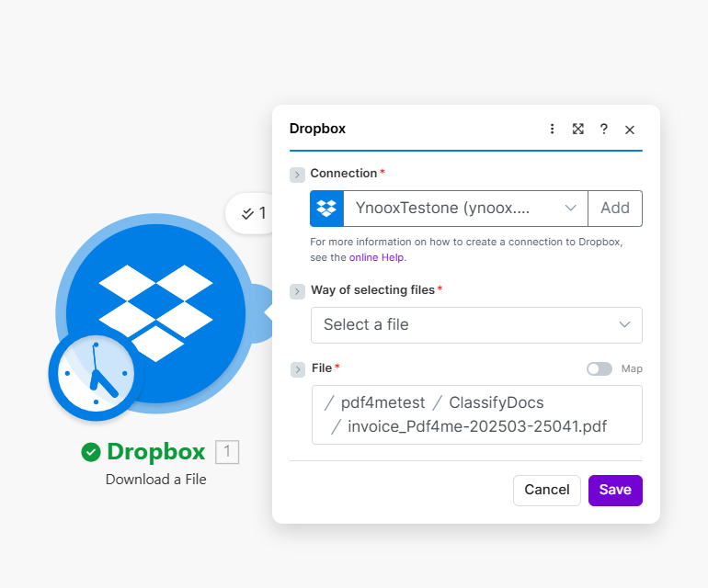708x588 pixels.
Task: Open the clock schedule settings icon
Action: click(x=96, y=373)
